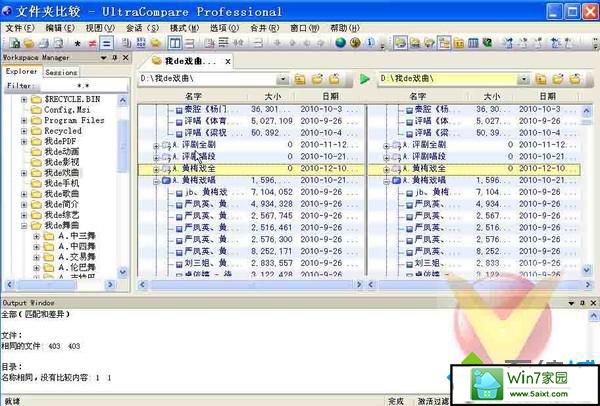600x406 pixels.
Task: Click the open folder toolbar icon
Action: [29, 43]
